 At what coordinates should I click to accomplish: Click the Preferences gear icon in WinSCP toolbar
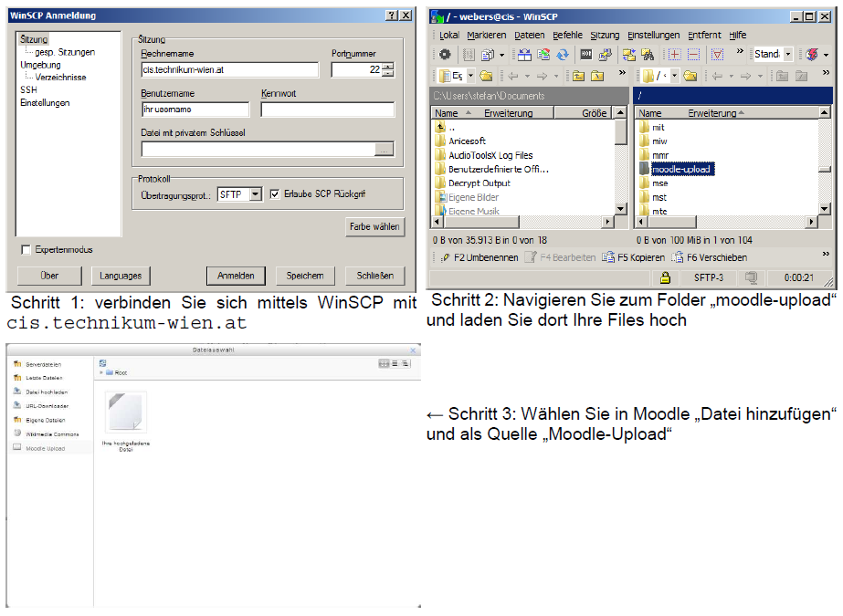point(445,55)
